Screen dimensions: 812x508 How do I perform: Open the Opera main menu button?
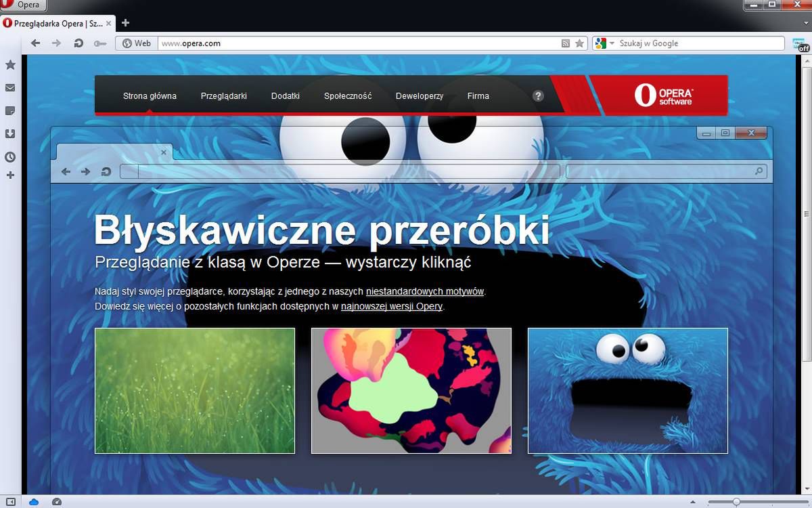coord(23,5)
